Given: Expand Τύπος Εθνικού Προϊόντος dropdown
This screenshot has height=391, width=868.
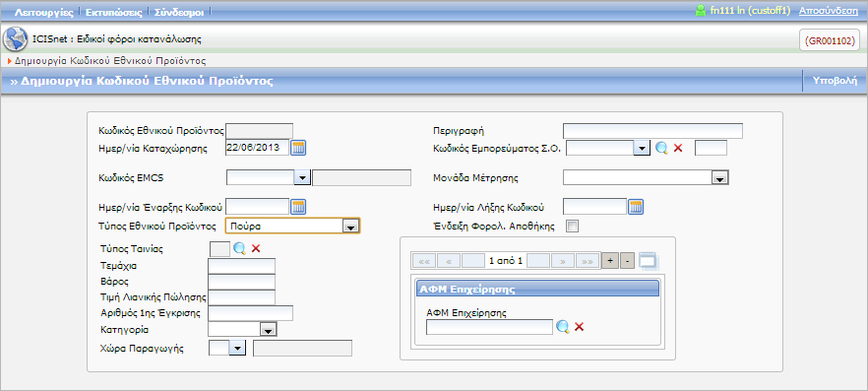Looking at the screenshot, I should [349, 226].
